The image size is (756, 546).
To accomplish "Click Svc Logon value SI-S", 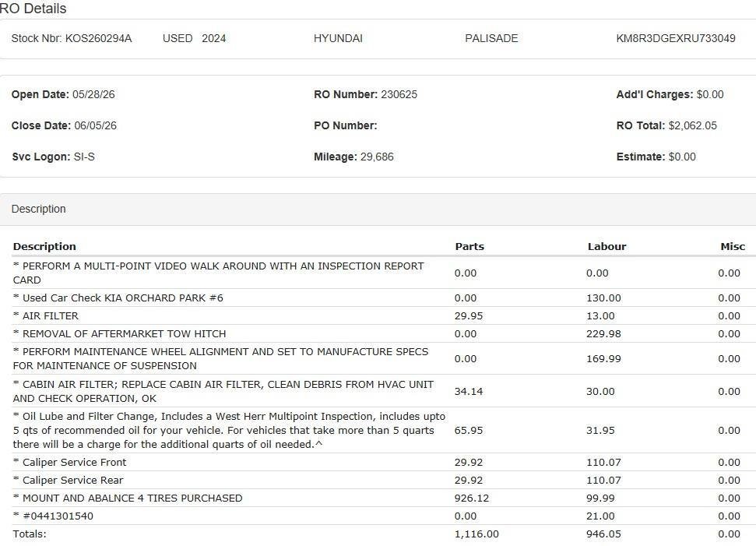I will [x=84, y=157].
